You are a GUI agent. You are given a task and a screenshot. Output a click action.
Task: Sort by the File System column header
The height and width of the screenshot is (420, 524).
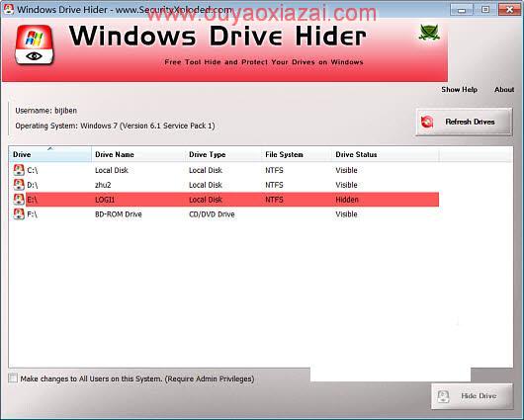click(297, 154)
